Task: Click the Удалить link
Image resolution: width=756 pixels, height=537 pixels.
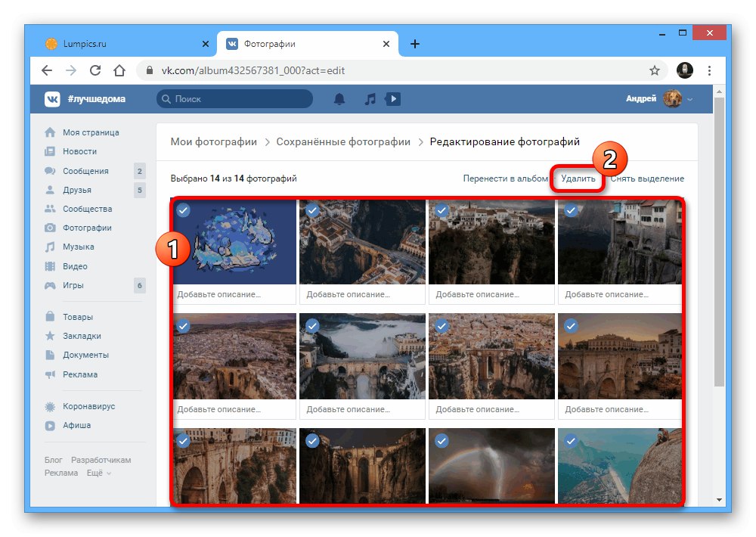Action: [578, 178]
